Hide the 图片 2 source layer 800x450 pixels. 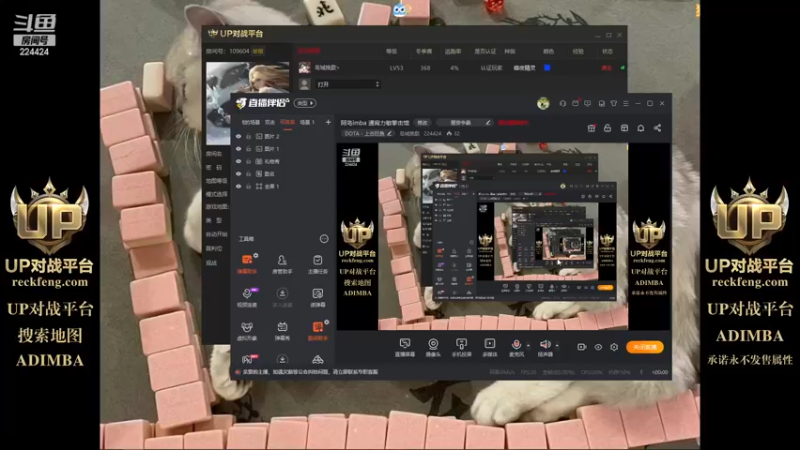pos(238,136)
